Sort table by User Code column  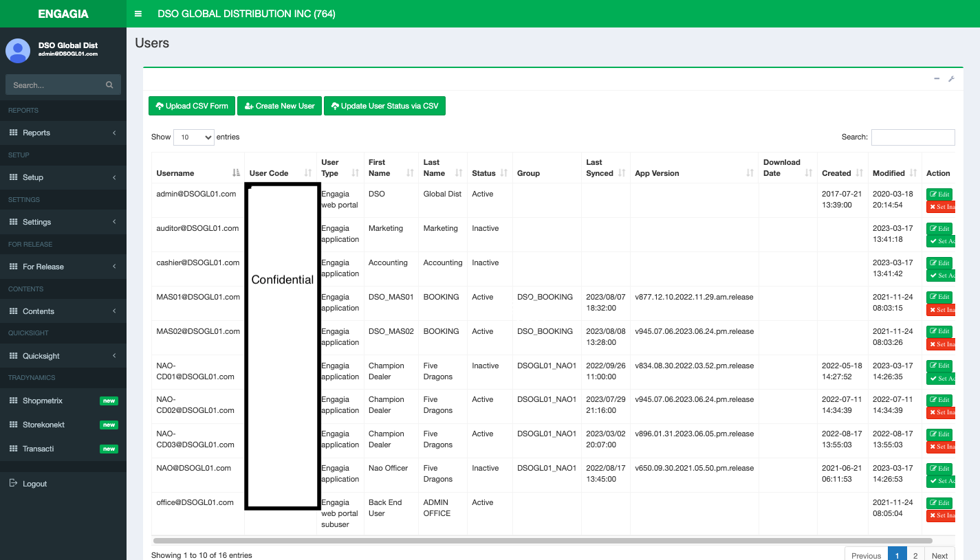(280, 168)
